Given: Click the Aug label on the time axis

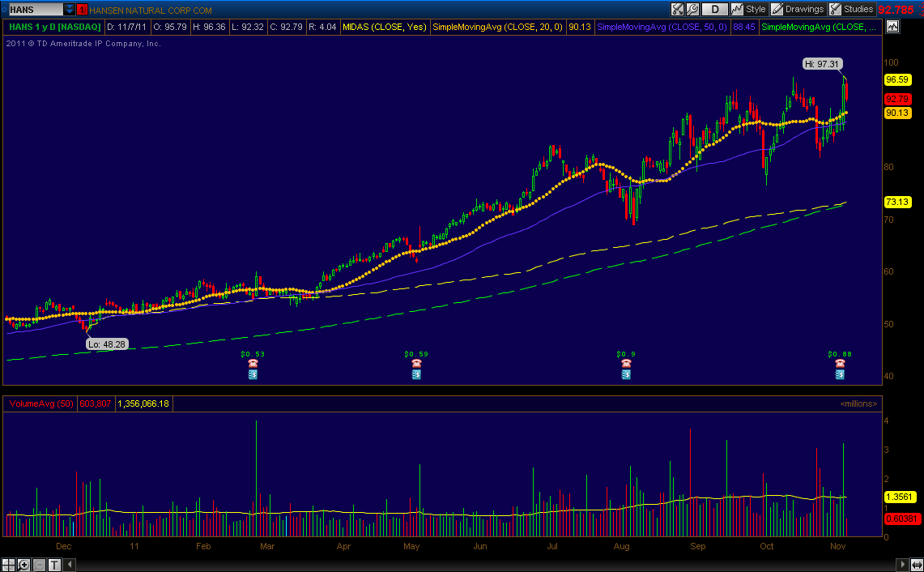Looking at the screenshot, I should click(622, 547).
